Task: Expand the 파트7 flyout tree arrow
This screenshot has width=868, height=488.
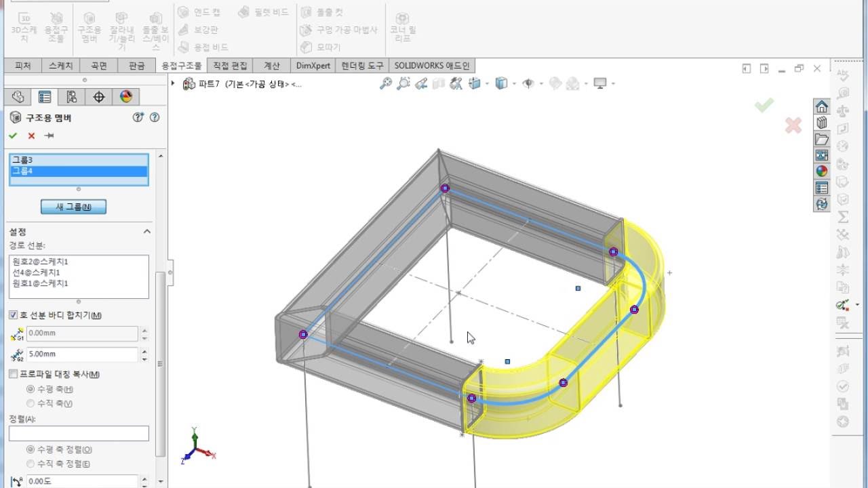Action: pos(173,83)
